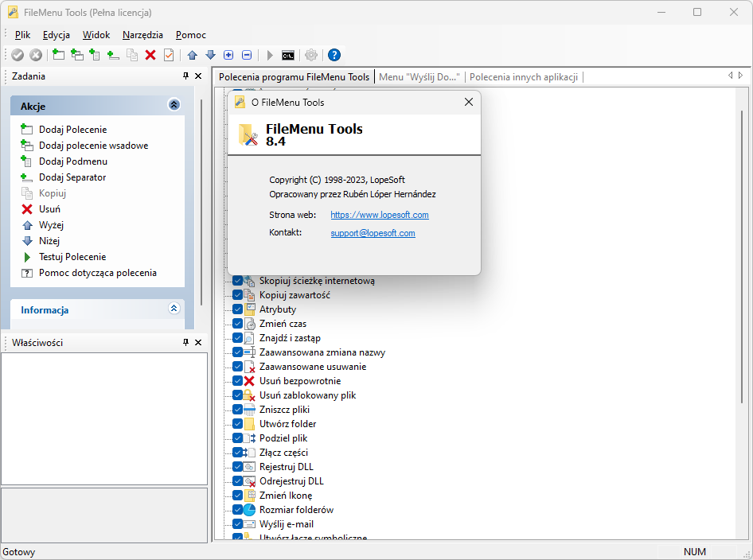This screenshot has height=560, width=753.
Task: Click the red X delete toolbar icon
Action: tap(150, 55)
